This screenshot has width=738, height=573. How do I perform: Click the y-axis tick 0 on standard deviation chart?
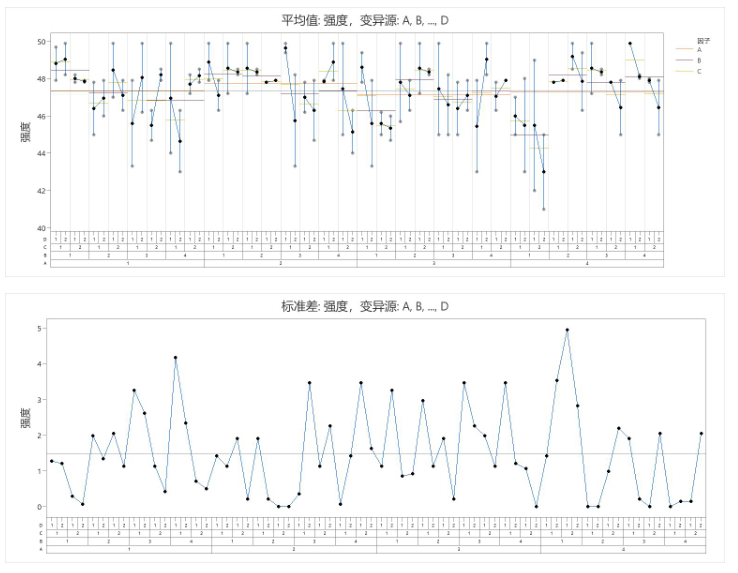click(41, 507)
